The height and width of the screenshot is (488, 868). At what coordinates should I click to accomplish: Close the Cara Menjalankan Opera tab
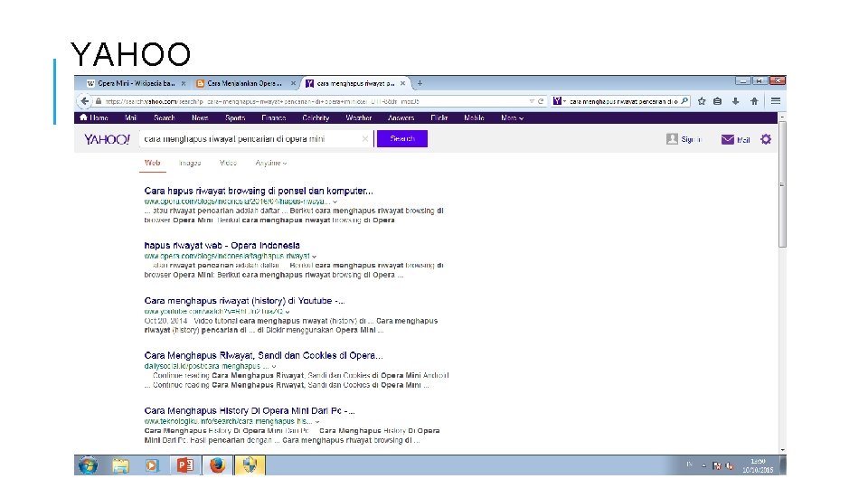coord(293,83)
